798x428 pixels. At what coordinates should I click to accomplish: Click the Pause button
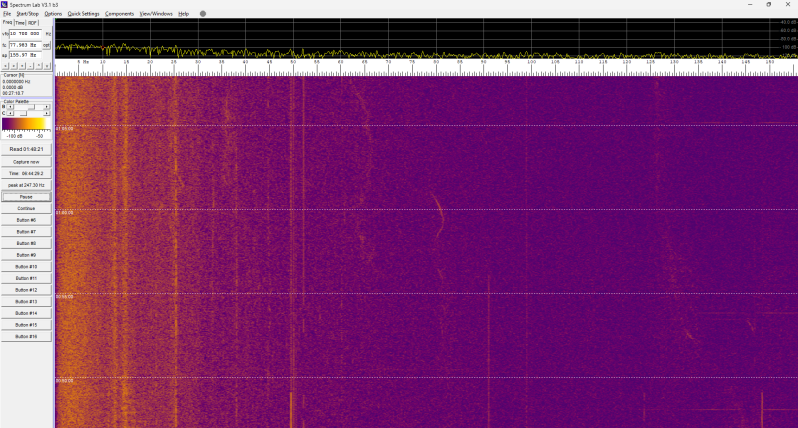click(26, 197)
